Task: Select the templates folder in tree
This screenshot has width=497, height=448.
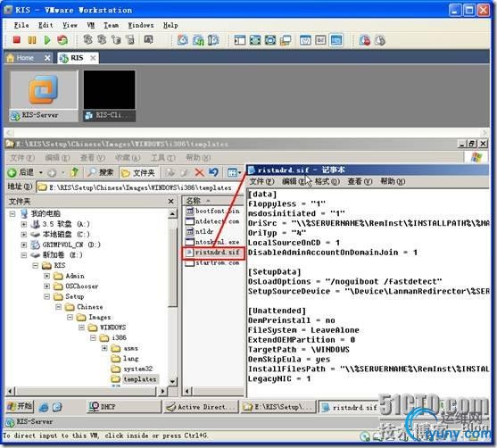Action: coord(140,379)
